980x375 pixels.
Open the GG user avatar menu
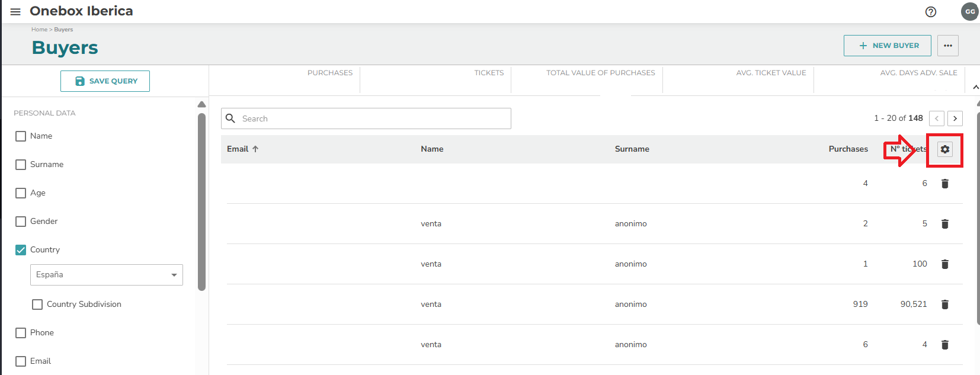coord(969,12)
